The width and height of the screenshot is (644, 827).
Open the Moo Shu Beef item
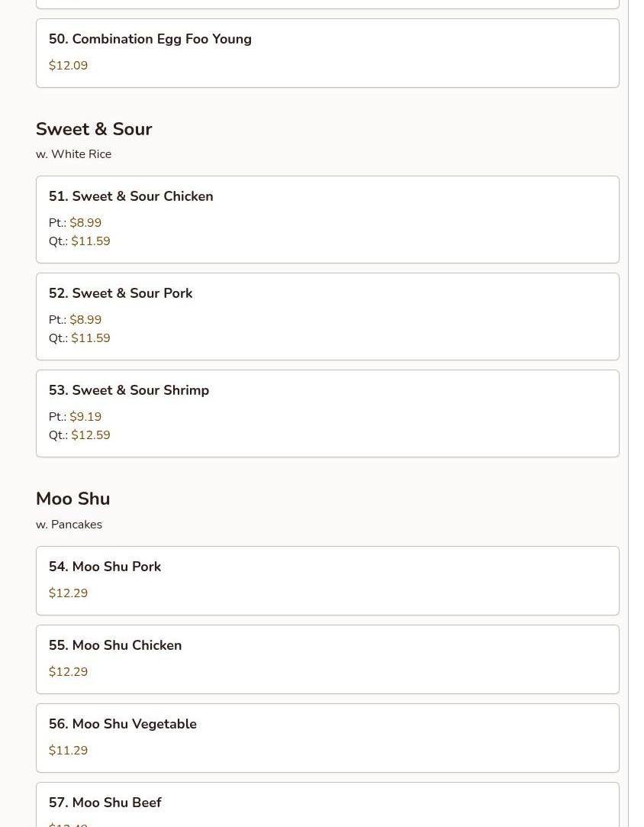327,805
